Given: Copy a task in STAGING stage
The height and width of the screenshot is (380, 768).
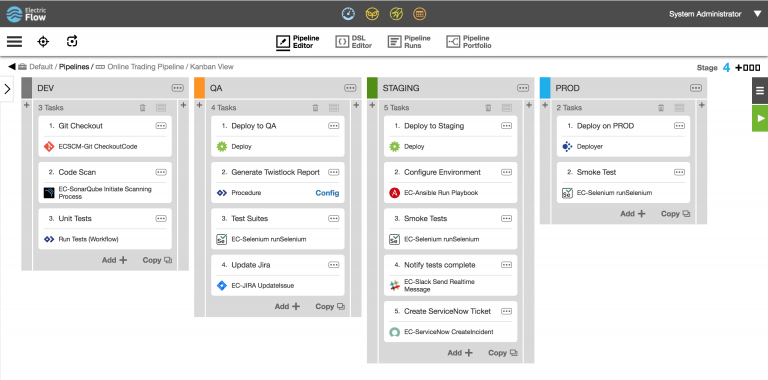Looking at the screenshot, I should 503,353.
